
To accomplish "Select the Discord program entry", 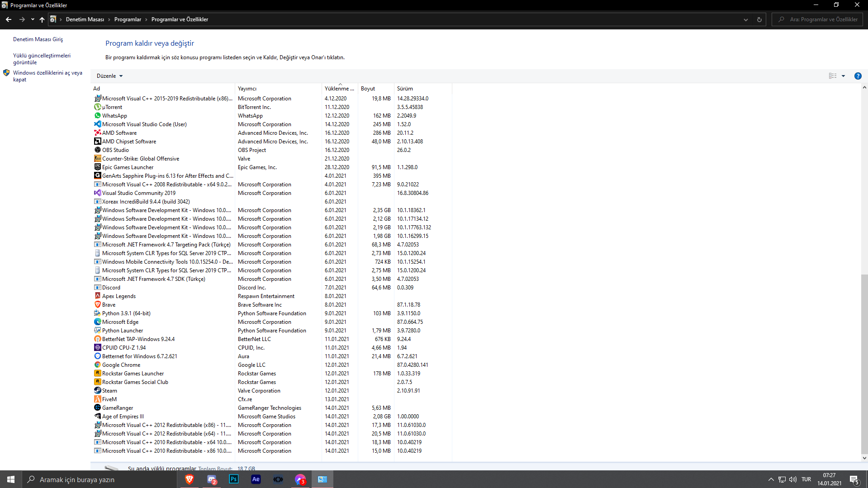I will (x=271, y=288).
